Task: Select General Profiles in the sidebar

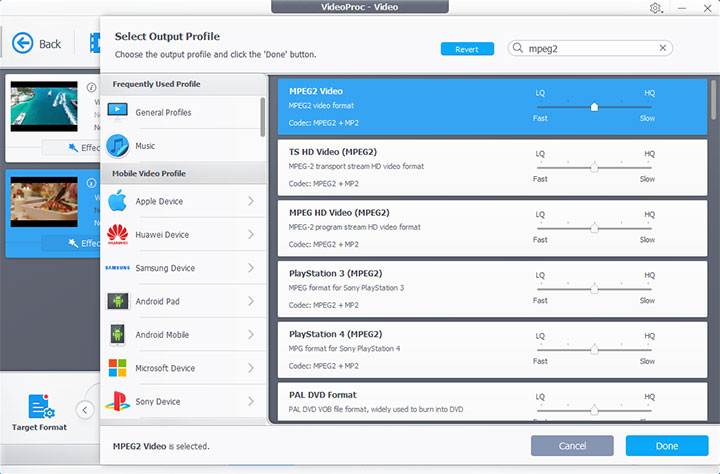Action: pyautogui.click(x=181, y=112)
